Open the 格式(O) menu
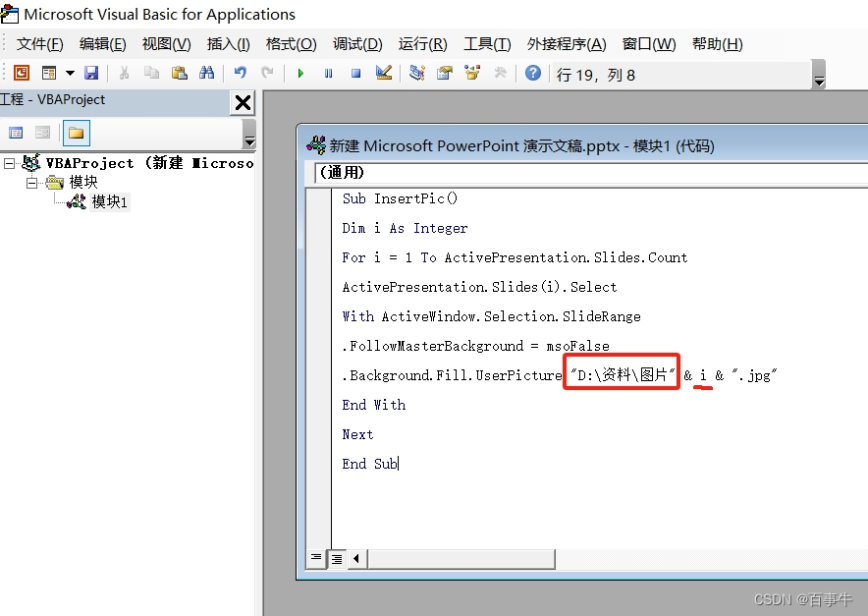 click(x=292, y=44)
